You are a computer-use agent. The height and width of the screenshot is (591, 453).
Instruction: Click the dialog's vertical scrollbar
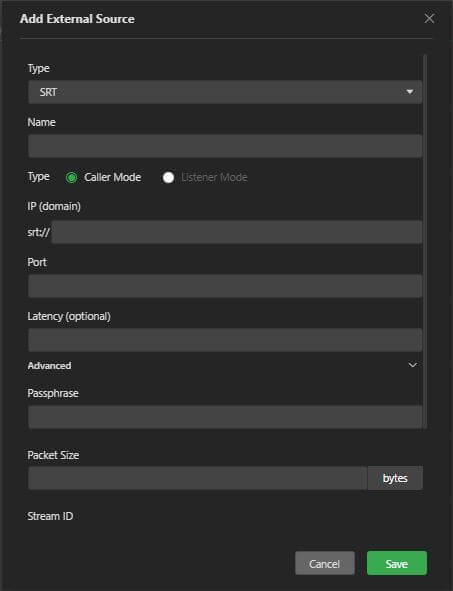coord(425,241)
